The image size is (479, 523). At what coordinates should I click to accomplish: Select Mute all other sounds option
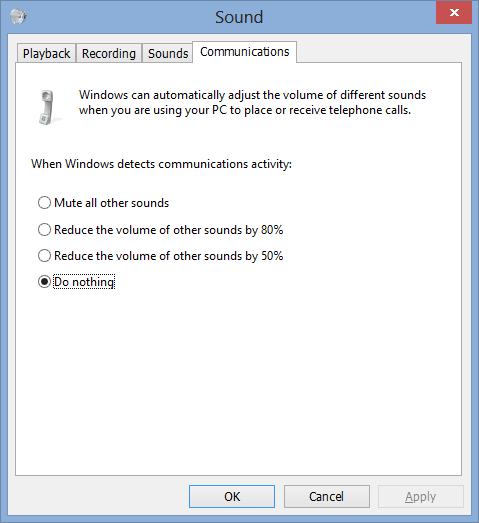44,202
